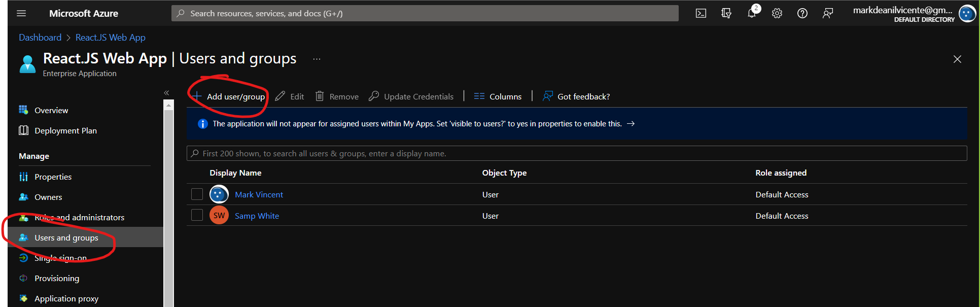Click the Enterprise Application icon beside the title
The height and width of the screenshot is (307, 980).
tap(27, 64)
